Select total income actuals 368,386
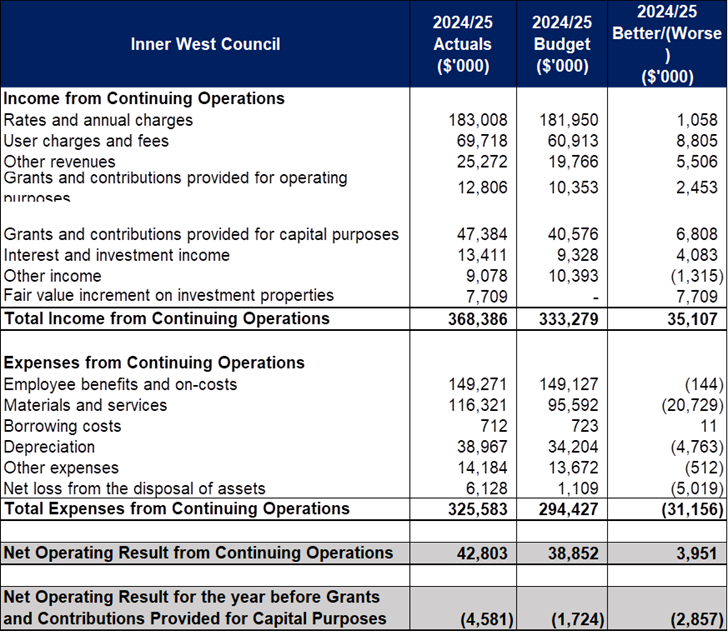 pyautogui.click(x=478, y=319)
